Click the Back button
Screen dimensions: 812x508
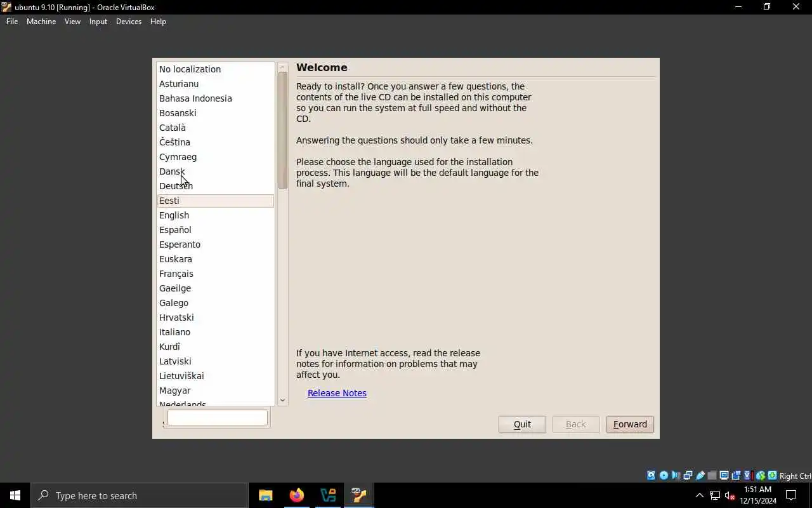(x=576, y=424)
